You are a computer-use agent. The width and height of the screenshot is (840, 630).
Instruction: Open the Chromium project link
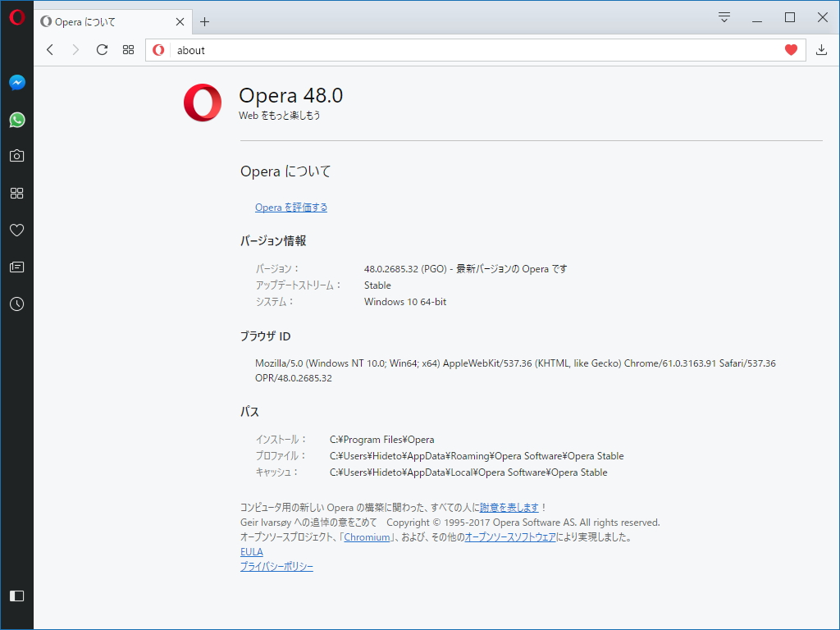(367, 536)
